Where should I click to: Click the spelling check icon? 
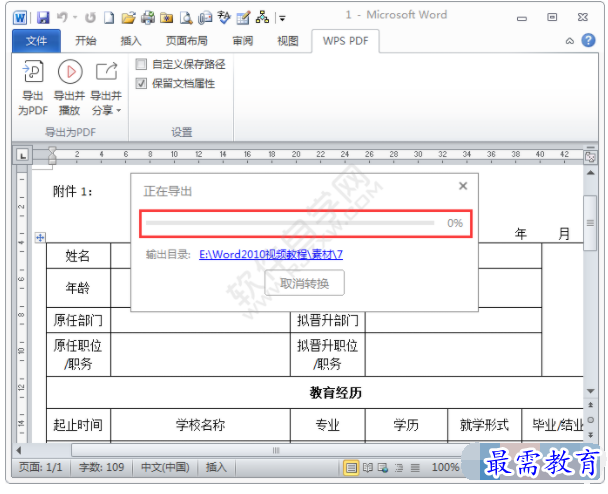coord(224,17)
